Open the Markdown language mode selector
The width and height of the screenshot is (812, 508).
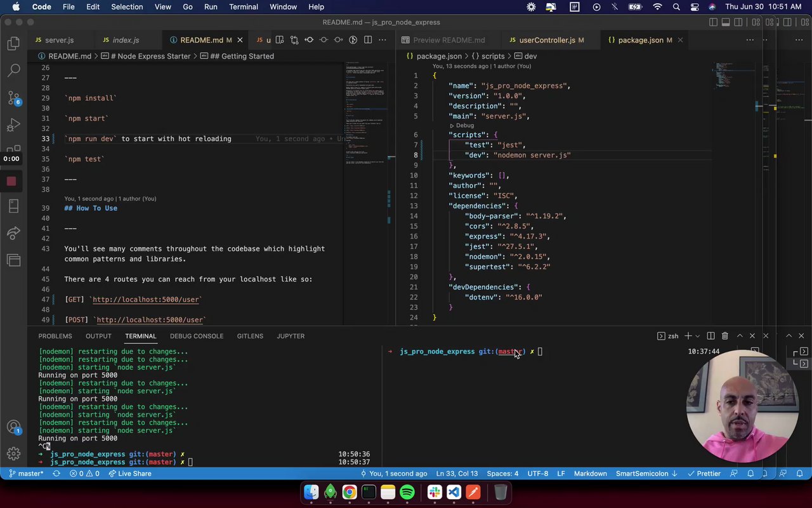(590, 474)
